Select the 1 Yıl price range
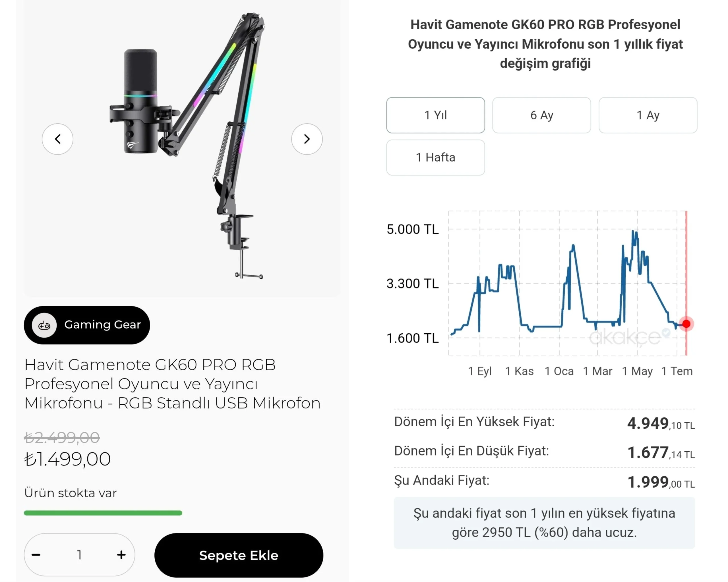This screenshot has height=582, width=728. tap(436, 115)
